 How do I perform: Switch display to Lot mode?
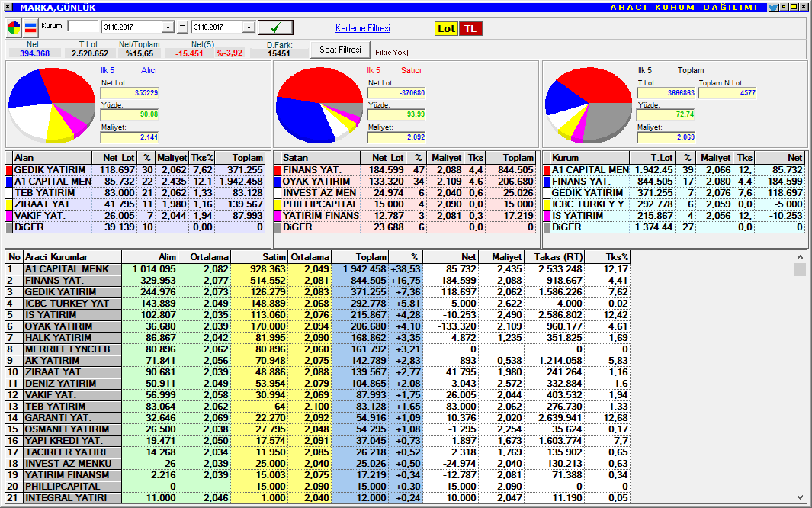446,28
